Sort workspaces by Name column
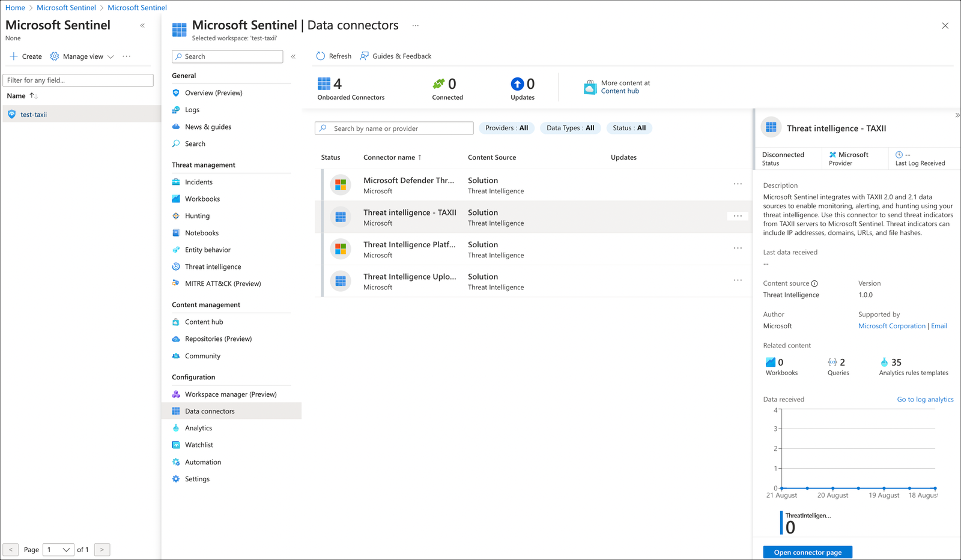 click(x=22, y=96)
